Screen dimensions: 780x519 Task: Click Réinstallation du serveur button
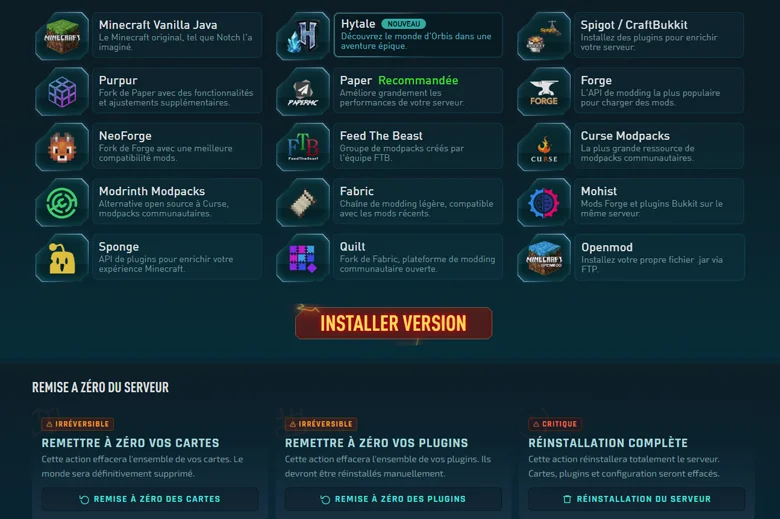[637, 499]
